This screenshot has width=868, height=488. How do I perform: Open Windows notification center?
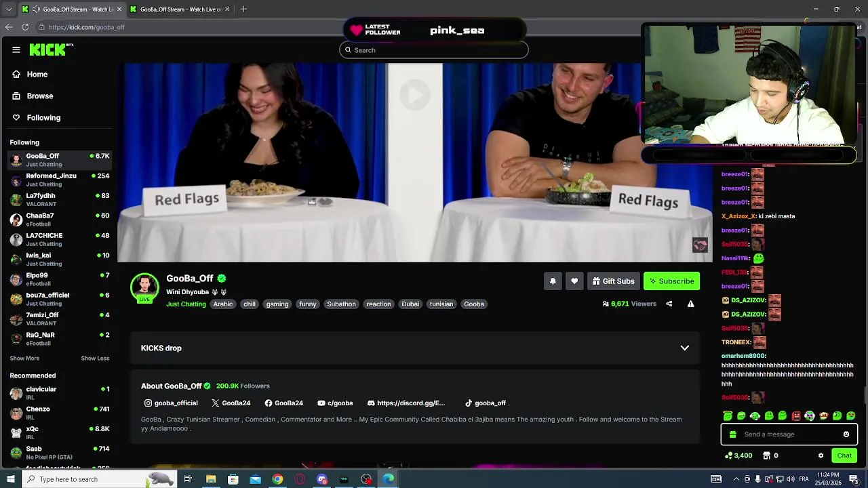854,479
